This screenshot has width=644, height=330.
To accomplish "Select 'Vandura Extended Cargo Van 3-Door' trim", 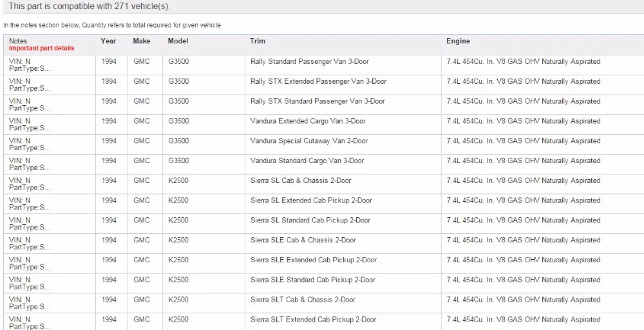I will 308,121.
